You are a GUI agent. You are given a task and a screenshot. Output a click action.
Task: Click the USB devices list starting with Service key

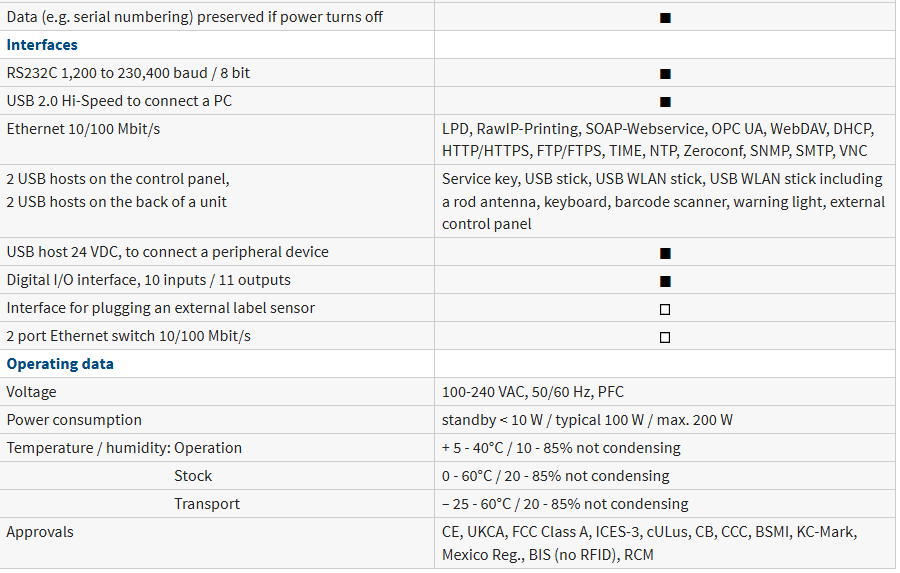(663, 201)
